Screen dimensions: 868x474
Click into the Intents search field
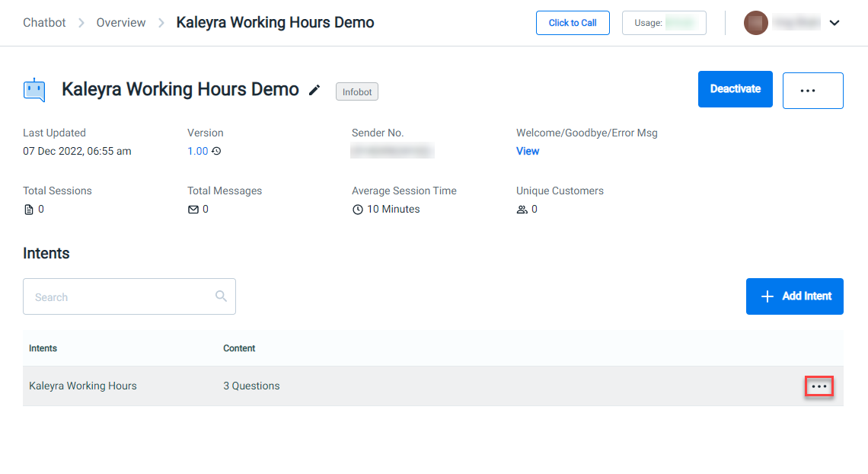[129, 296]
